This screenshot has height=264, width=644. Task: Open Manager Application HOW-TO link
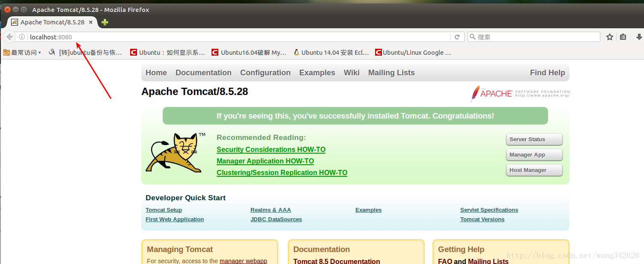(x=265, y=161)
